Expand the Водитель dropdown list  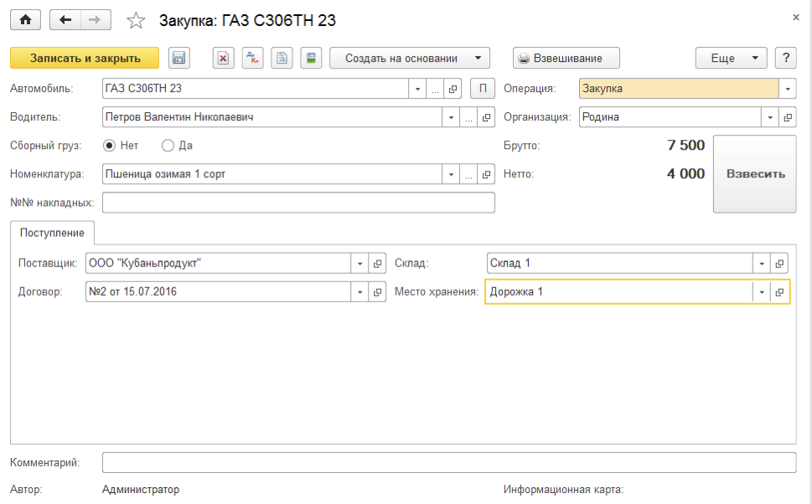451,117
